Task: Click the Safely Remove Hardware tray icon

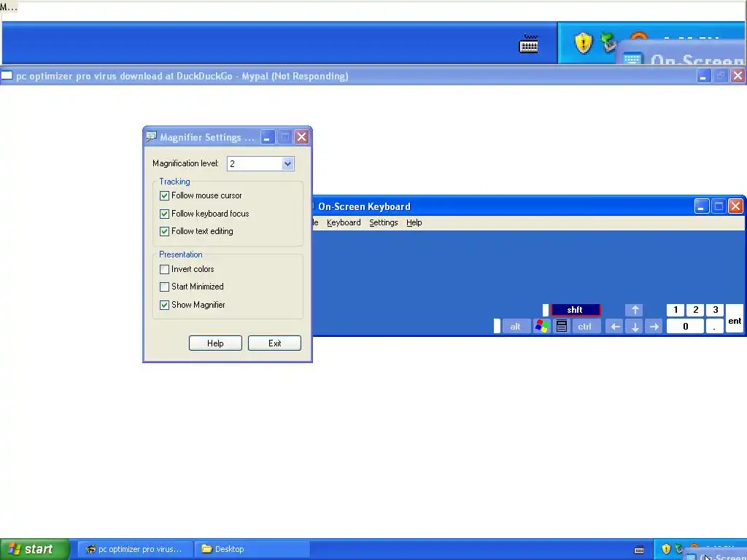Action: (x=678, y=548)
